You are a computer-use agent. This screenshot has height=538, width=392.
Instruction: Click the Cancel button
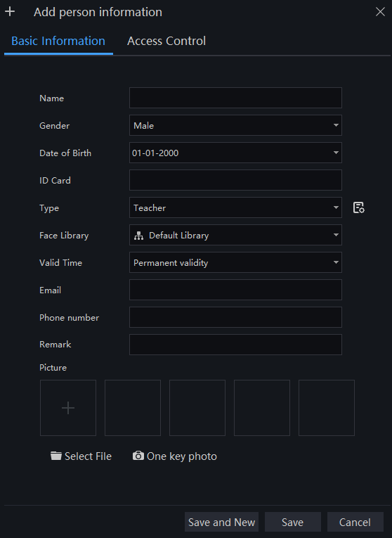tap(355, 522)
